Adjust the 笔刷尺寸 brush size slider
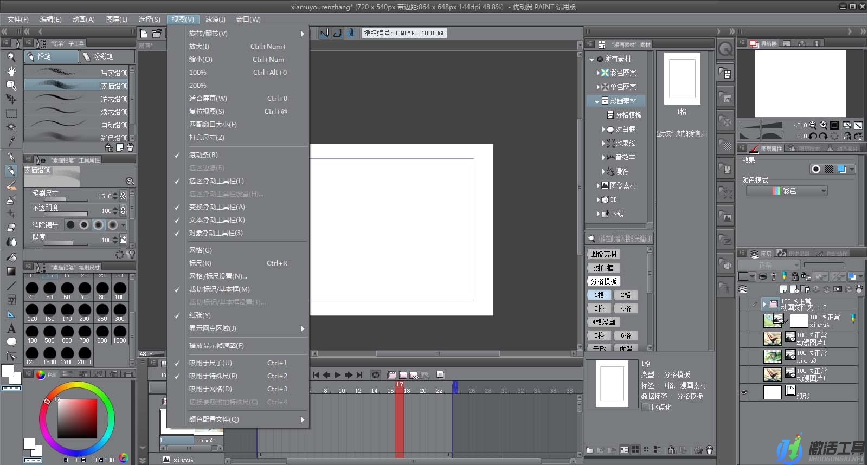Image resolution: width=868 pixels, height=465 pixels. pyautogui.click(x=66, y=199)
